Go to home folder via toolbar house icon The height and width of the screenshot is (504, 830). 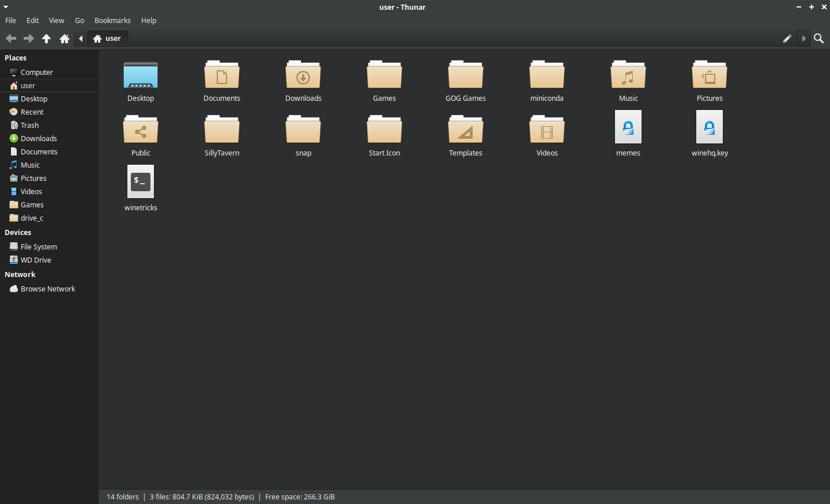tap(65, 39)
